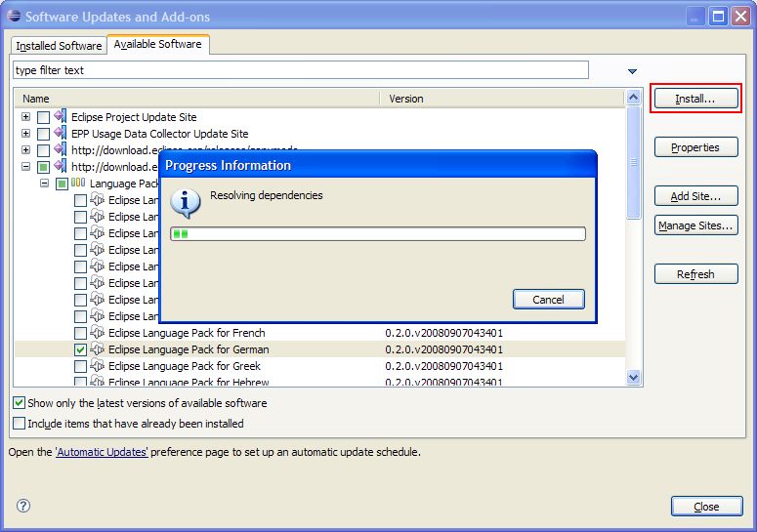Enable Include items already installed option
This screenshot has height=532, width=757.
(x=19, y=424)
